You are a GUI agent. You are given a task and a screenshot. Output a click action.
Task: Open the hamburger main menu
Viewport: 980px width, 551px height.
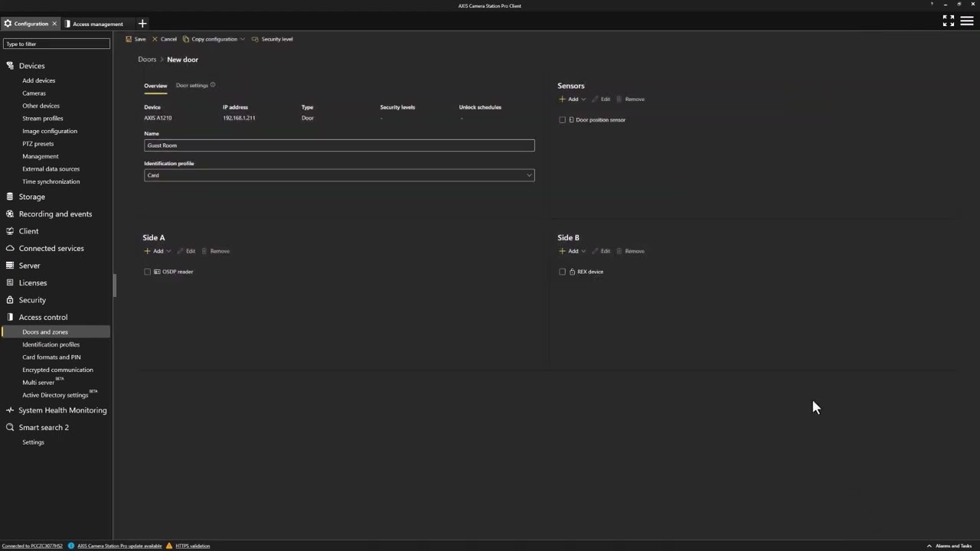tap(967, 21)
